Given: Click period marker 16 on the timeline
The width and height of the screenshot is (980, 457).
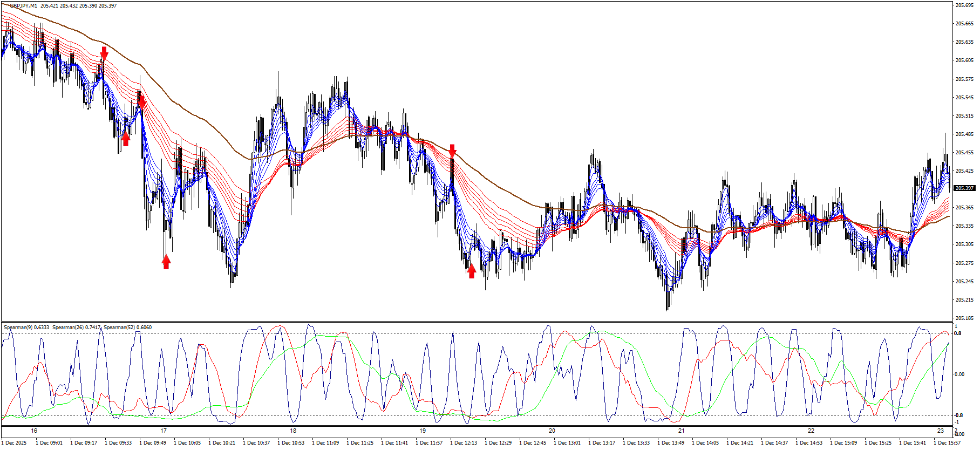Looking at the screenshot, I should pos(35,431).
